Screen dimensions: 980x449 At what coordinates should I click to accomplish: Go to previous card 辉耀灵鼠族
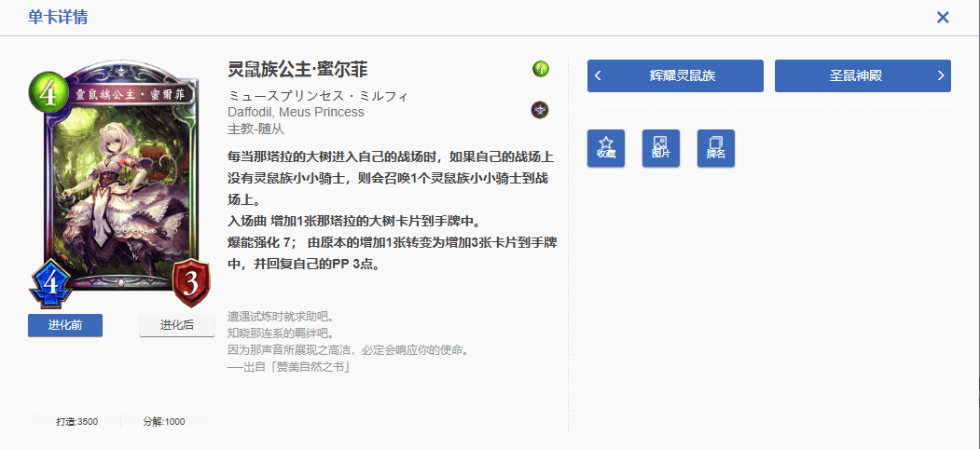675,76
